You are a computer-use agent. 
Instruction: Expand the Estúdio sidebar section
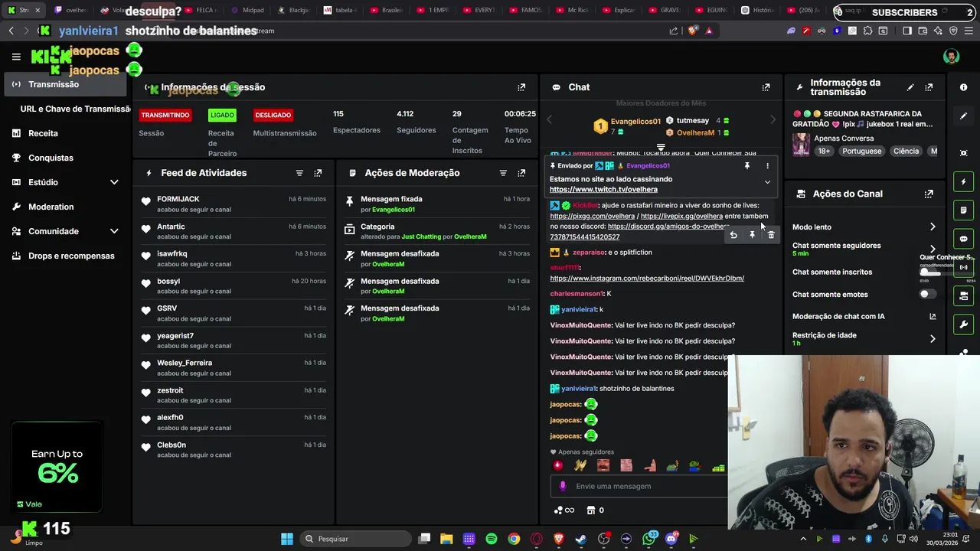pyautogui.click(x=114, y=182)
